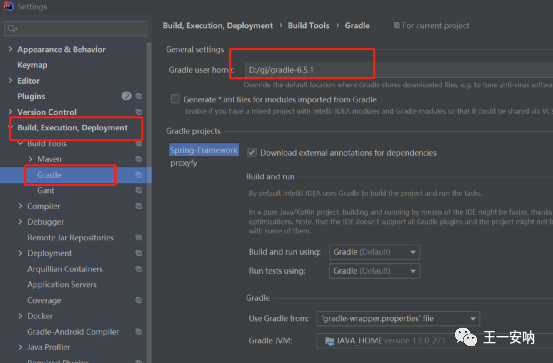Click the project-level icon beside Version Control
The height and width of the screenshot is (363, 553).
[x=139, y=112]
